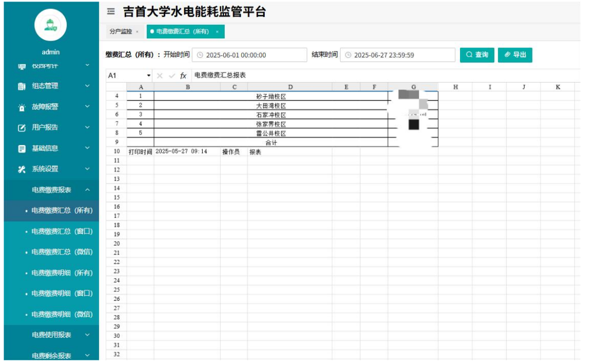The image size is (590, 364).
Task: Close the 分户监控 tab
Action: [x=137, y=32]
